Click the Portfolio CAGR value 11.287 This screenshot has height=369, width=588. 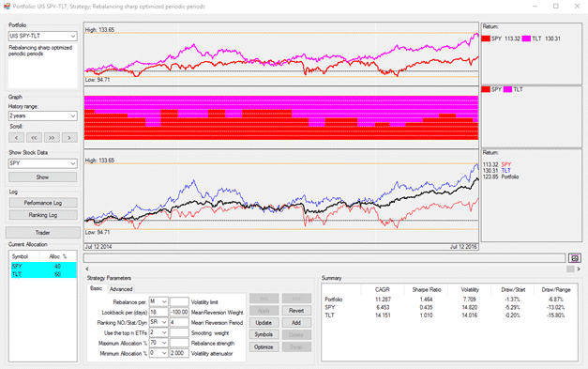click(x=383, y=300)
